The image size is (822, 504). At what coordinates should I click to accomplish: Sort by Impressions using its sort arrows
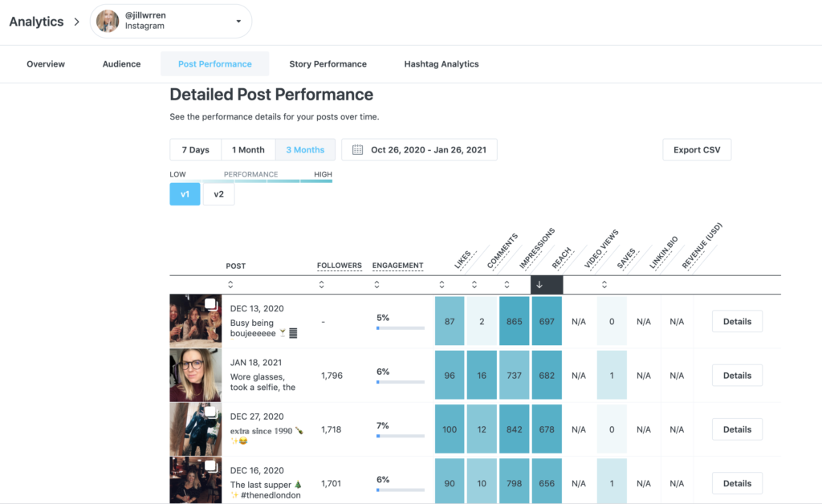(x=507, y=285)
